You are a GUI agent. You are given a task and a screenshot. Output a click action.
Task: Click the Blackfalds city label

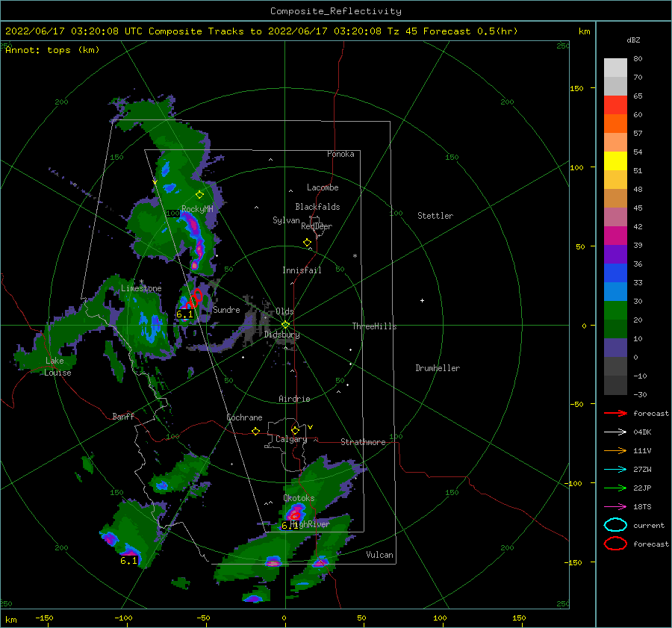click(x=317, y=207)
